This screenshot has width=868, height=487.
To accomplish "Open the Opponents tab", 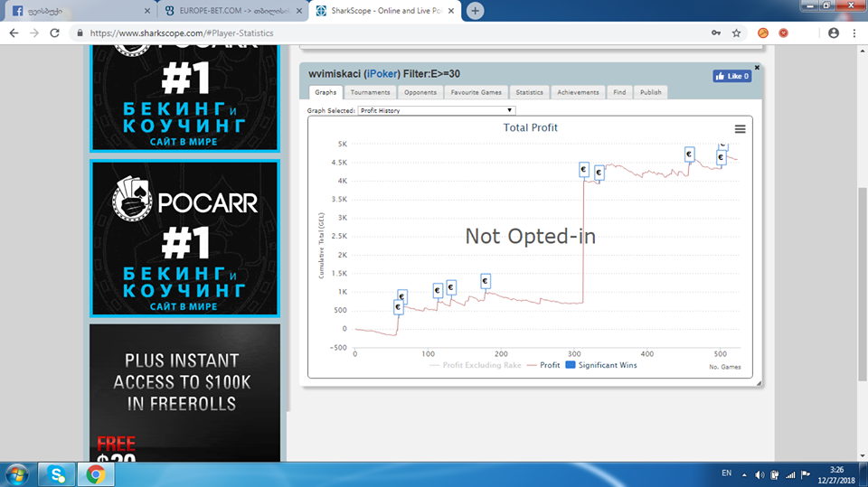I will pos(420,92).
